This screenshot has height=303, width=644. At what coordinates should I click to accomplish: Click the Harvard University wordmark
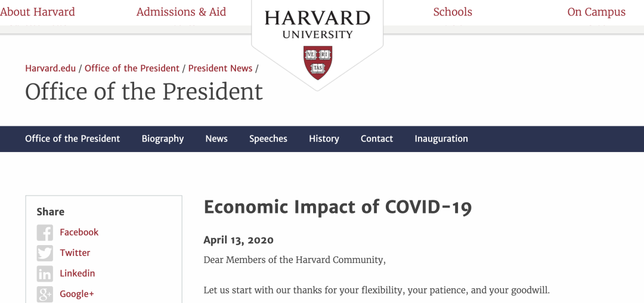317,24
